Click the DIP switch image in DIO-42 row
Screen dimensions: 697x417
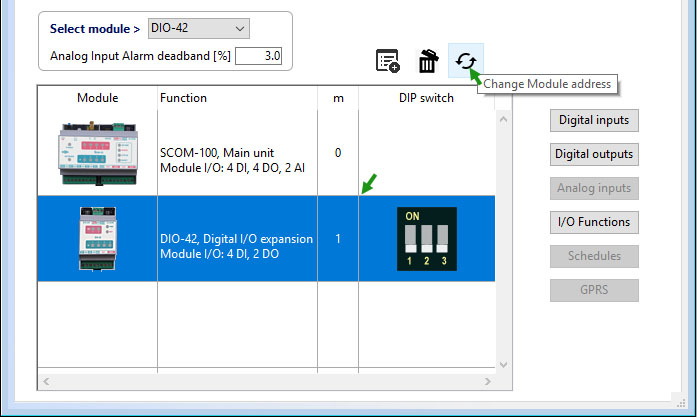(427, 239)
